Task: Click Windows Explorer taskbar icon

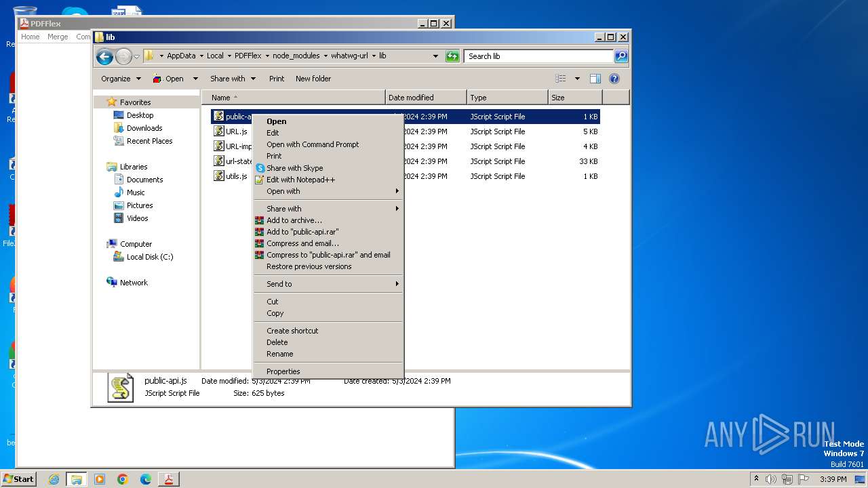Action: (77, 479)
